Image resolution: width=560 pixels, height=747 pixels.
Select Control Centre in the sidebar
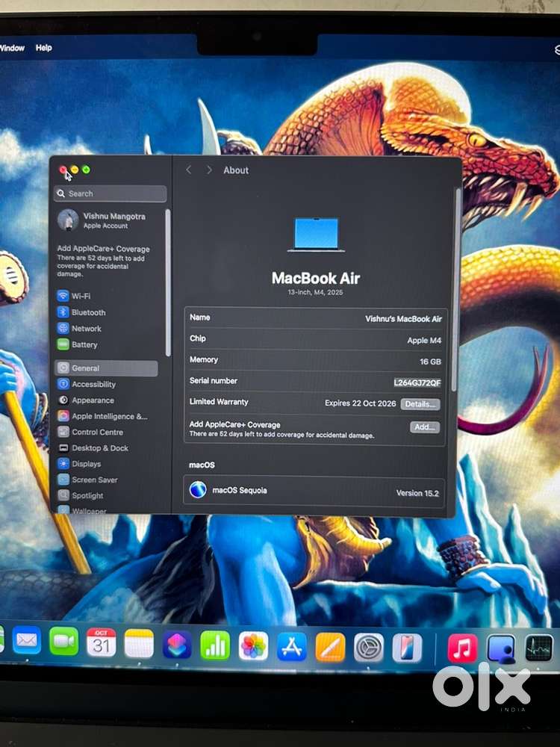click(90, 432)
